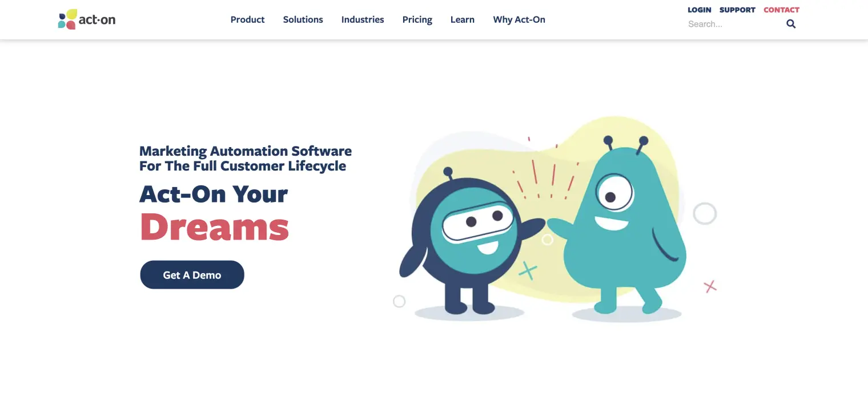Image resolution: width=868 pixels, height=393 pixels.
Task: Click the tall teal one-eyed monster
Action: (x=625, y=228)
